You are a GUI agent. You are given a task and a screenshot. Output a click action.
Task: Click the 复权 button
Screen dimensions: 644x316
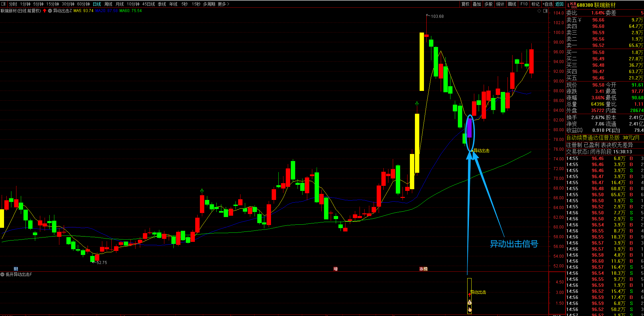click(466, 4)
